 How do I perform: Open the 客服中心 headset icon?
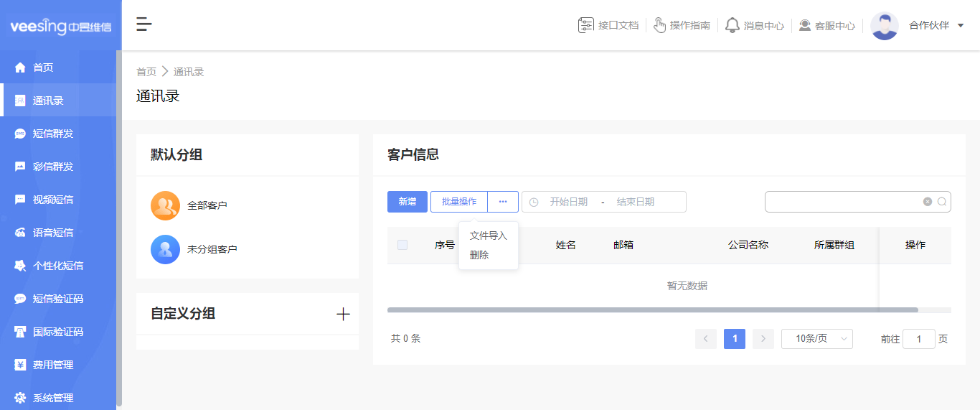805,25
